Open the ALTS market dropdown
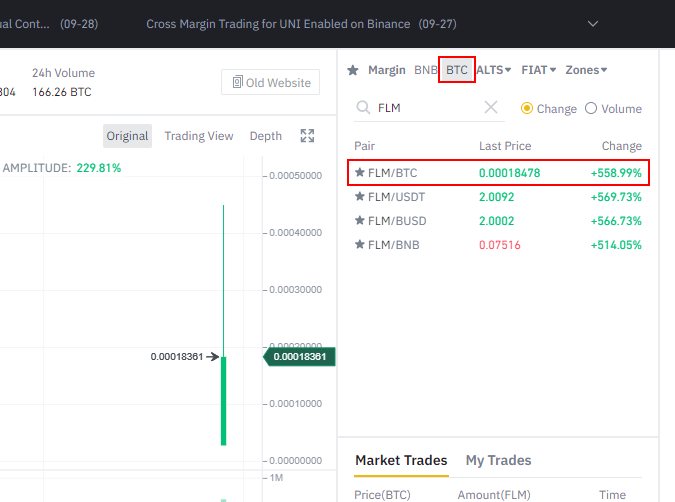 [x=494, y=70]
